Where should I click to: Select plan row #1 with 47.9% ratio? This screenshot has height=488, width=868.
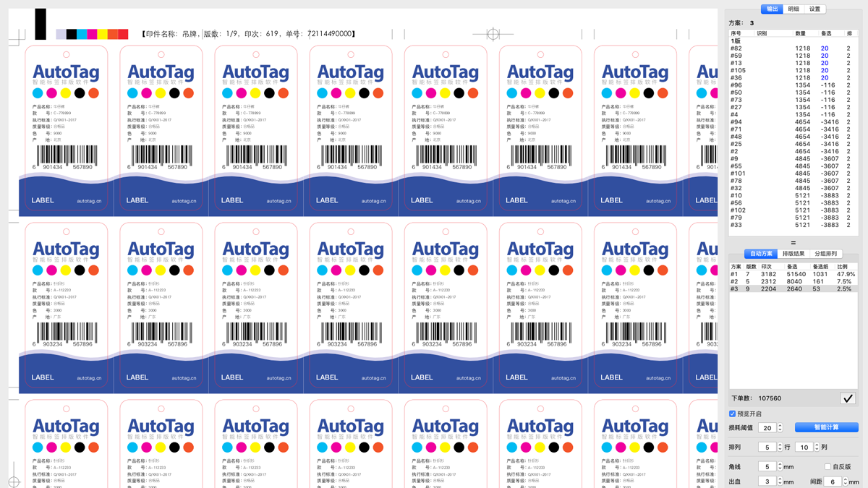[x=793, y=275]
